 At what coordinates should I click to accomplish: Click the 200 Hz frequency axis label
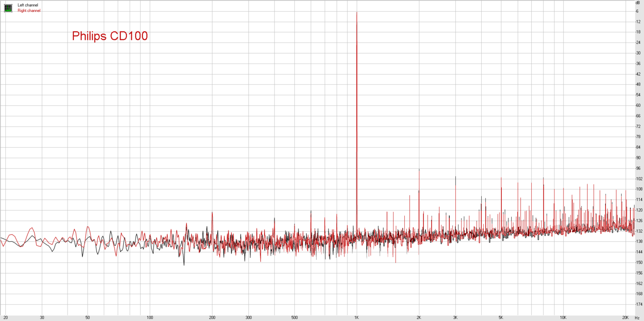pyautogui.click(x=212, y=318)
